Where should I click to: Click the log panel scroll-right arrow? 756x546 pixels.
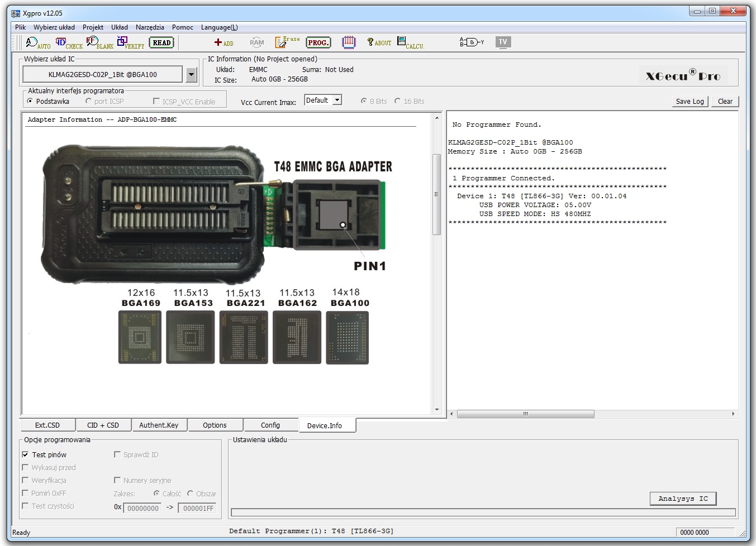click(733, 414)
